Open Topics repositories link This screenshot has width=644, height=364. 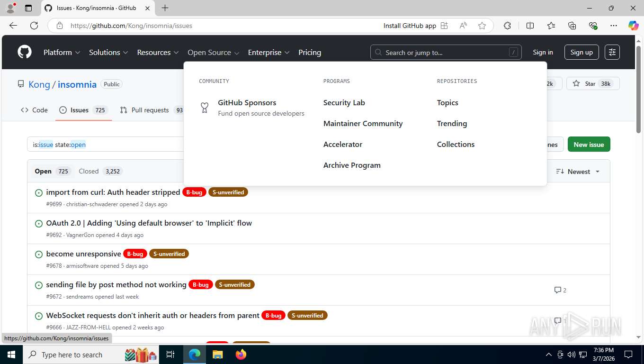(447, 102)
